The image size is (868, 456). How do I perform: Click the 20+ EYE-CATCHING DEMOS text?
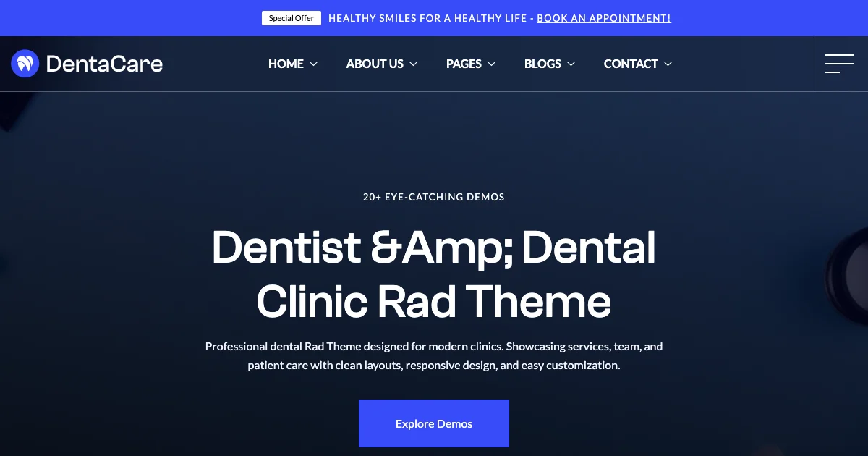pos(434,197)
